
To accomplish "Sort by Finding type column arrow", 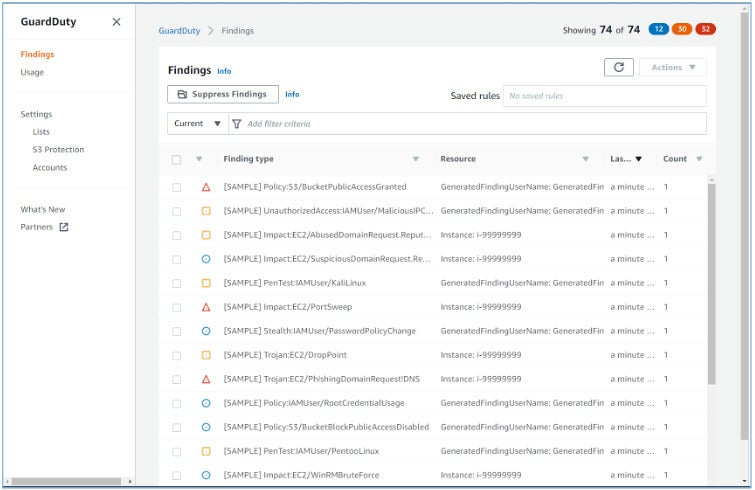I will click(416, 159).
